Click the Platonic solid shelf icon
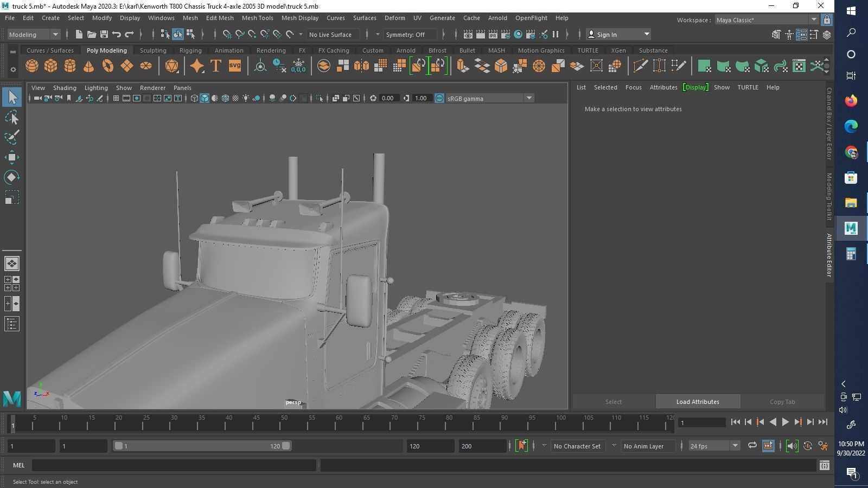 pos(172,66)
